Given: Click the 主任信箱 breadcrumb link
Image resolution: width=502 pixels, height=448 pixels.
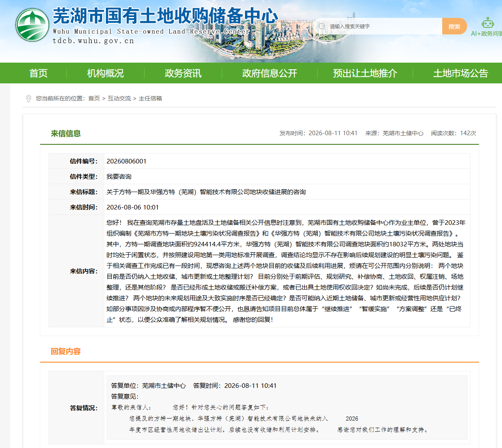Looking at the screenshot, I should pos(150,98).
